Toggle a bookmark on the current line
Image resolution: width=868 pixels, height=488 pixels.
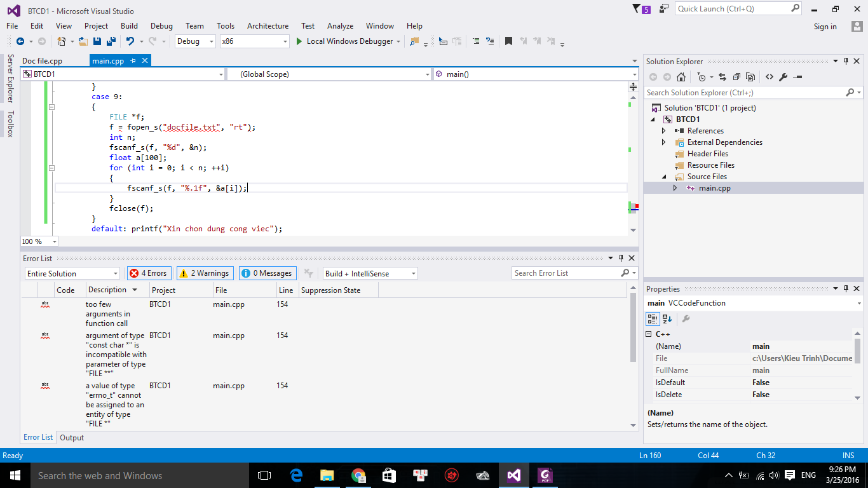[508, 41]
